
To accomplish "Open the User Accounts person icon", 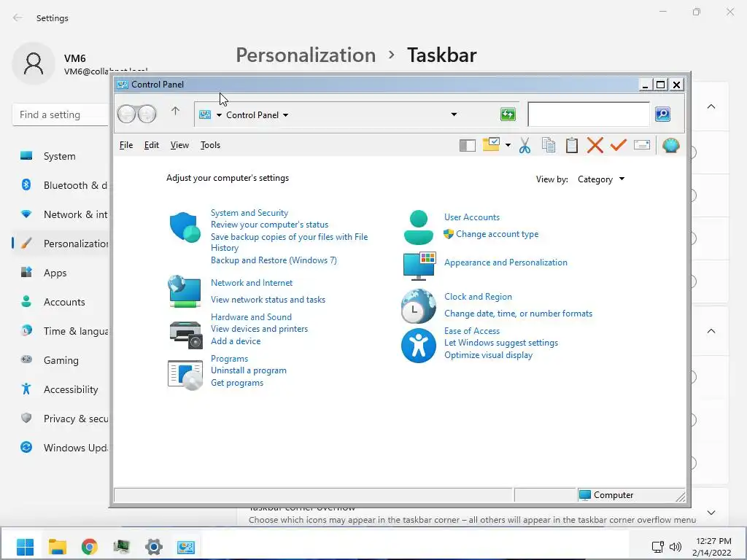I will pyautogui.click(x=418, y=227).
